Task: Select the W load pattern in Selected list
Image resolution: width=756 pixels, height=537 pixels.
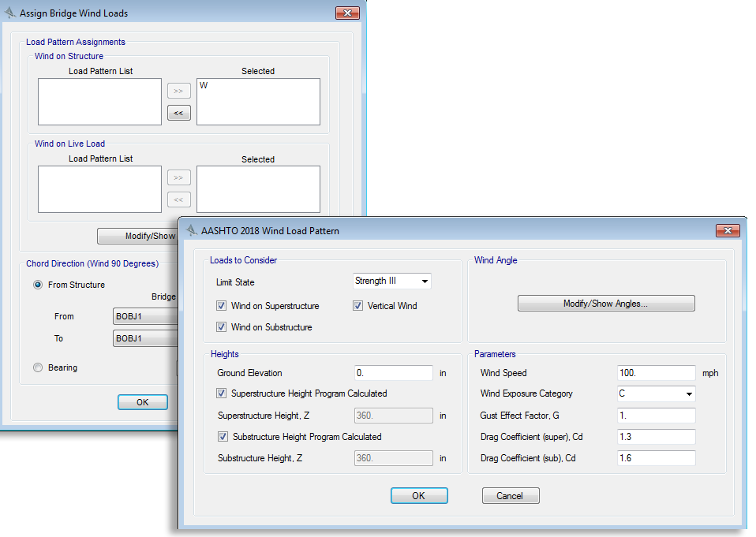Action: point(204,86)
